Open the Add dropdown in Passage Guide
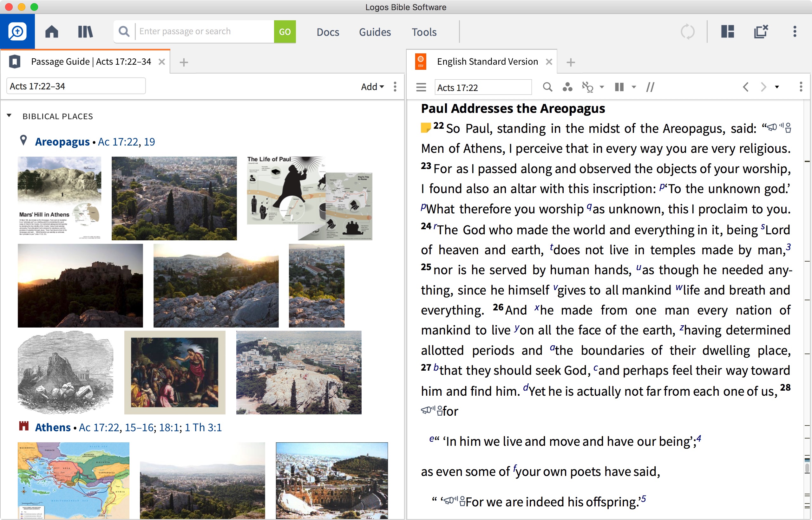Screen dimensions: 812x520 pos(372,87)
